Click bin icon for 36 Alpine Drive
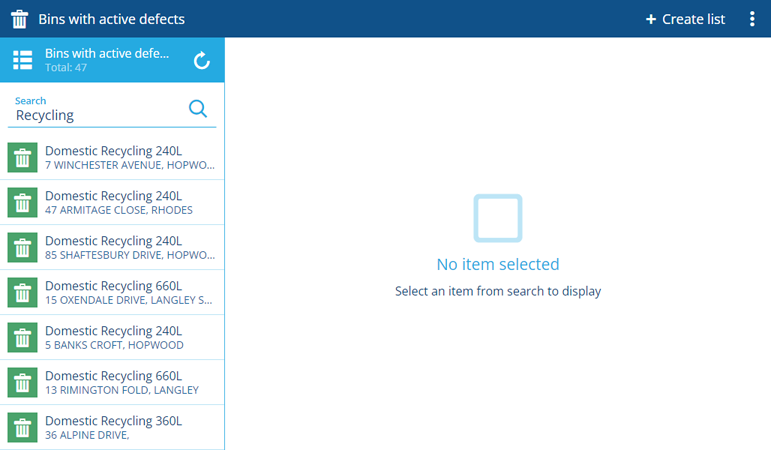Viewport: 771px width, 450px height. click(x=23, y=427)
